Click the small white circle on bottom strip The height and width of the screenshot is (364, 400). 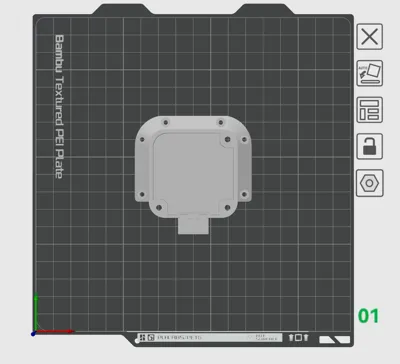137,341
